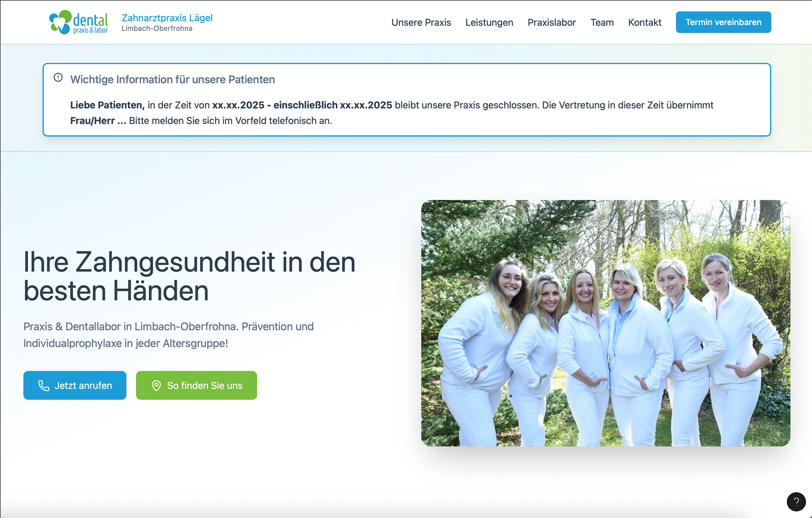
Task: Click the So finden Sie uns label
Action: pos(205,386)
